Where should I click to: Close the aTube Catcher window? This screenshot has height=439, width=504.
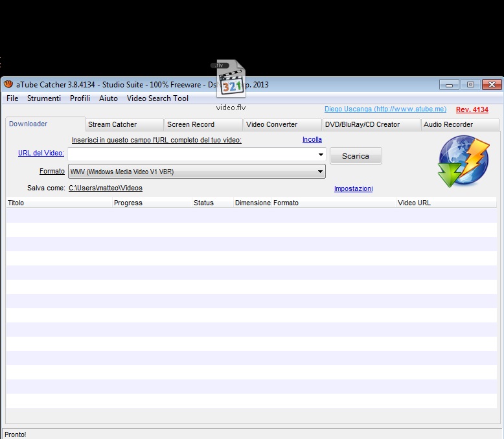pyautogui.click(x=492, y=85)
